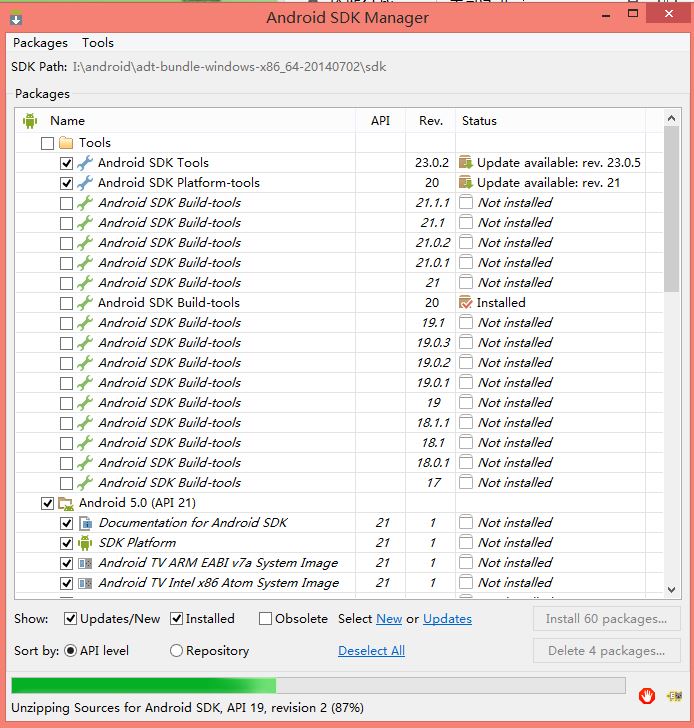Click Documentation for Android SDK icon
694x728 pixels.
(x=85, y=523)
